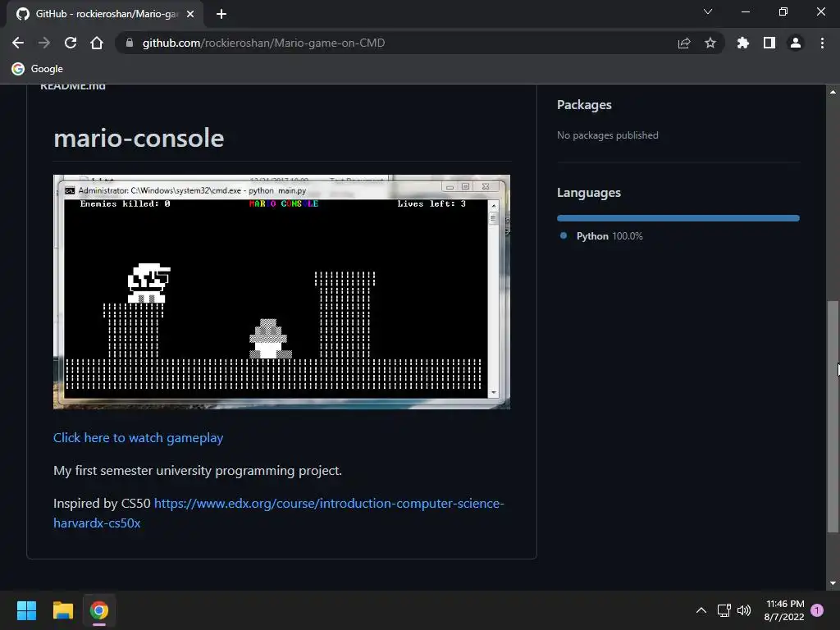Click the page vertical scrollbar thumb

[x=833, y=416]
